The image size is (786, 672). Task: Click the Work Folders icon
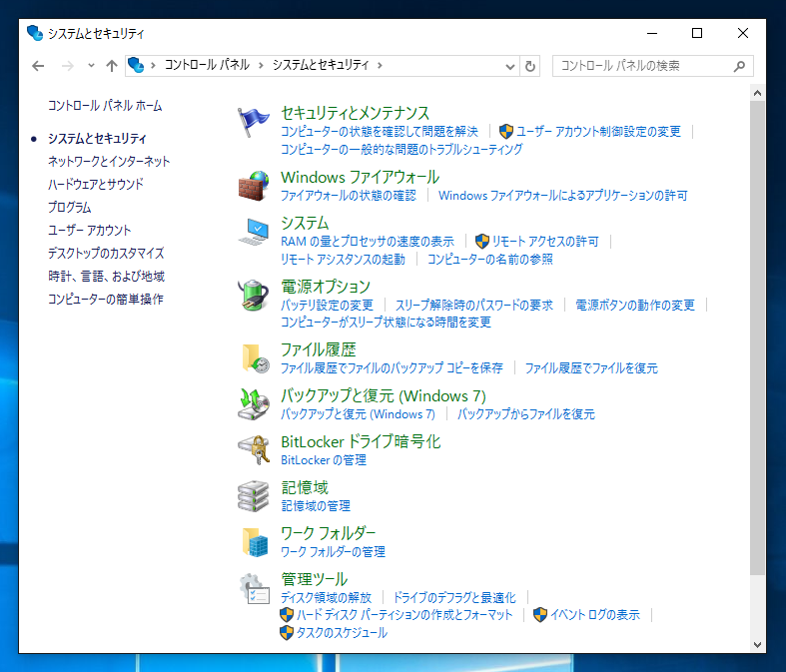coord(256,542)
